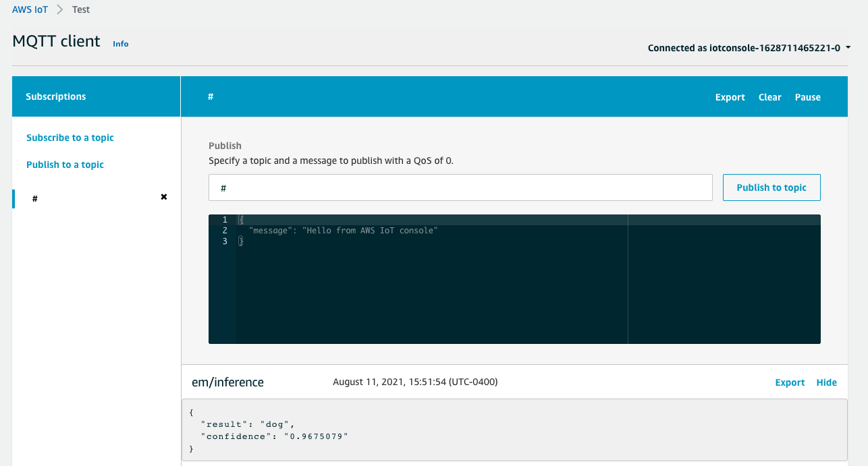
Task: Click the Test breadcrumb item
Action: point(81,10)
